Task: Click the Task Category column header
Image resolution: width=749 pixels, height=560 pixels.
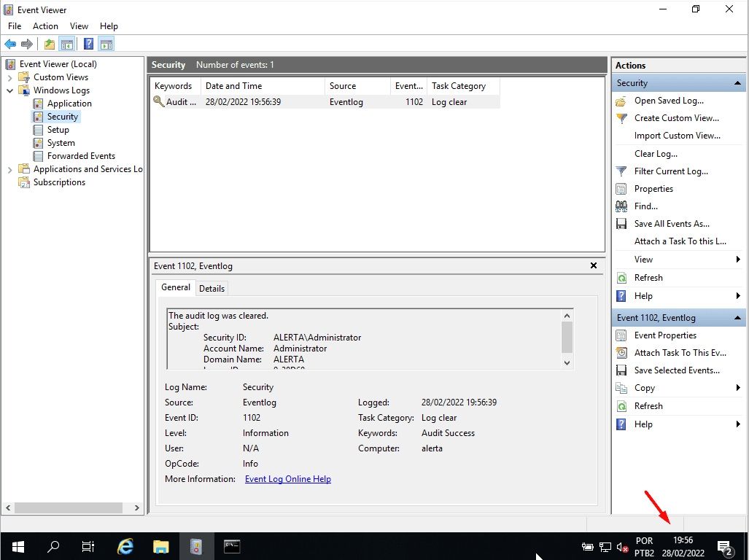Action: coord(463,86)
